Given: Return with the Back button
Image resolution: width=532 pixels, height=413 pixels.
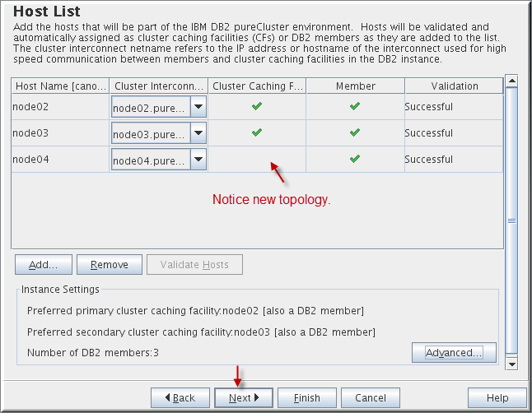Looking at the screenshot, I should (180, 397).
